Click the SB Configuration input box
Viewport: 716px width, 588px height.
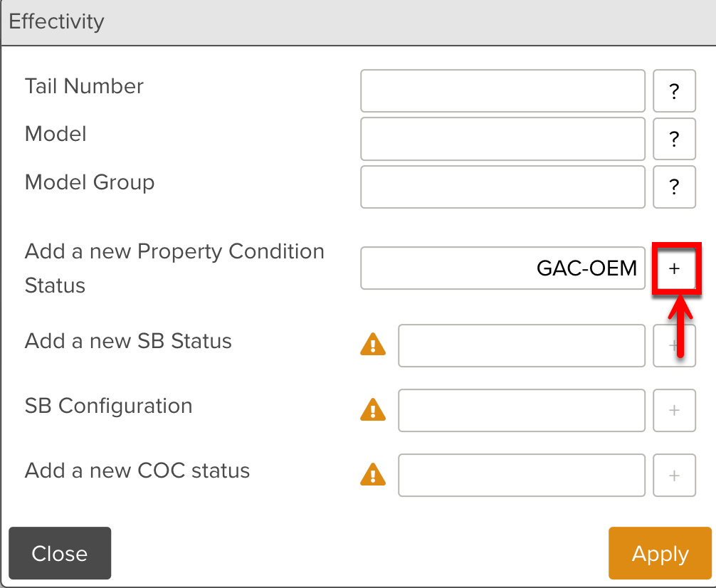(521, 410)
